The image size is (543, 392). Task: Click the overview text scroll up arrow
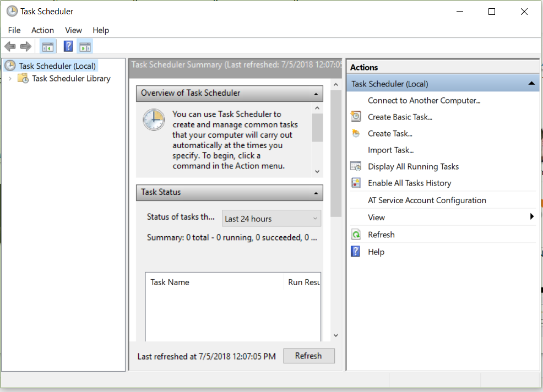(x=317, y=108)
